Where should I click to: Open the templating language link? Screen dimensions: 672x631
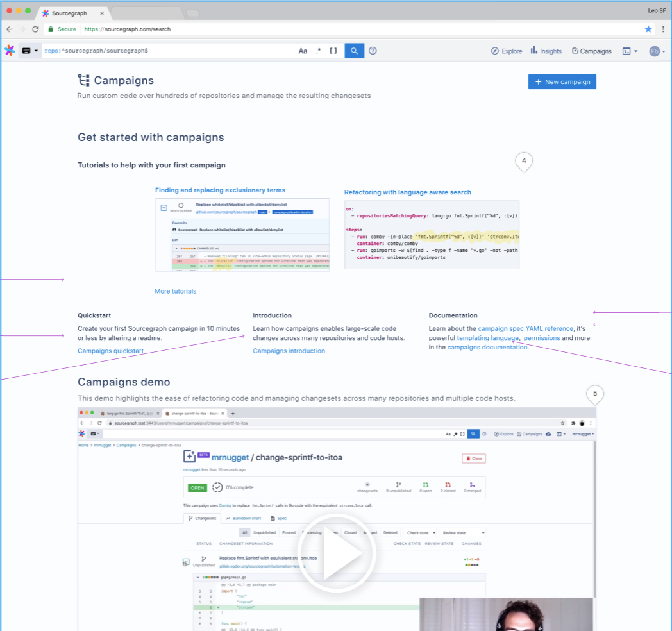(488, 338)
